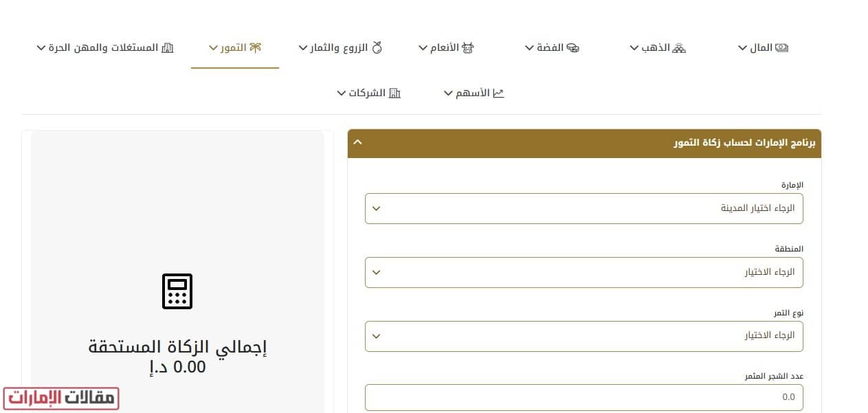Click the عدد الشجر المثمر input field

pyautogui.click(x=583, y=397)
